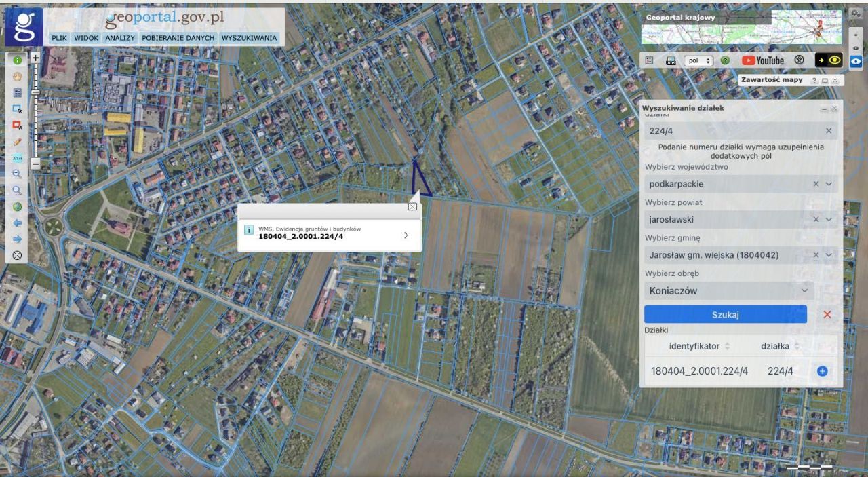Screen dimensions: 868x477
Task: Go to previous map view arrow
Action: [x=18, y=223]
